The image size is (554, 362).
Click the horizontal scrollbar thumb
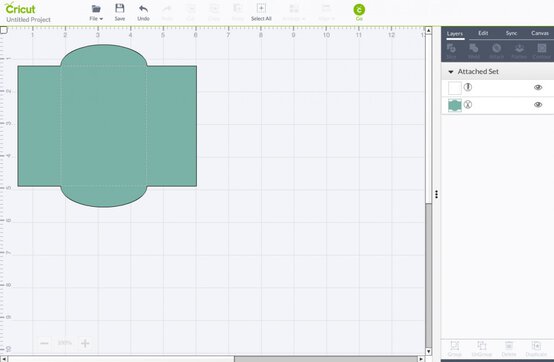(326, 359)
